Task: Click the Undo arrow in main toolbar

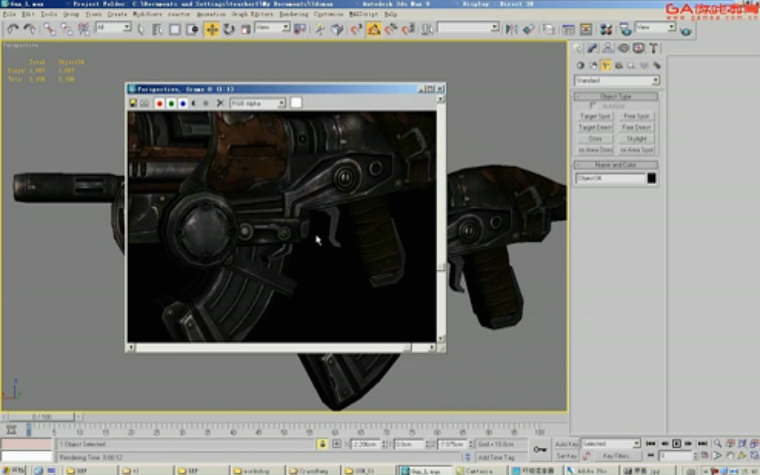Action: (x=13, y=29)
